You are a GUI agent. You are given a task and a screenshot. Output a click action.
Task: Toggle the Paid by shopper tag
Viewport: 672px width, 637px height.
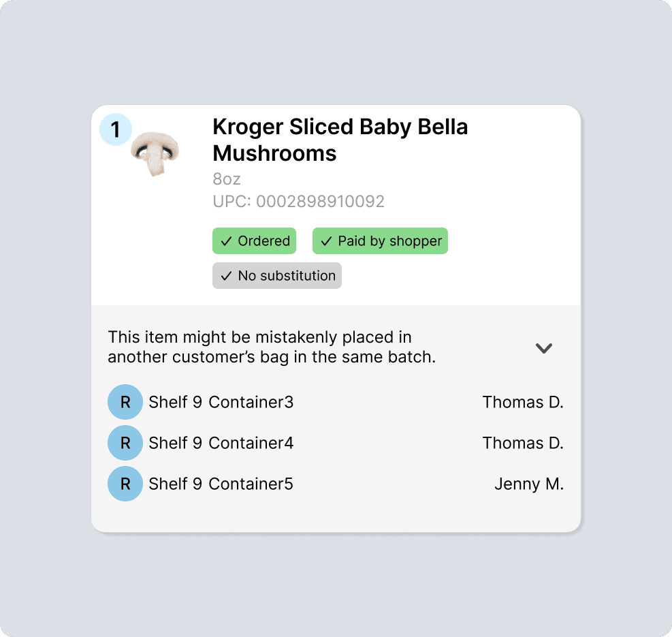click(x=380, y=241)
